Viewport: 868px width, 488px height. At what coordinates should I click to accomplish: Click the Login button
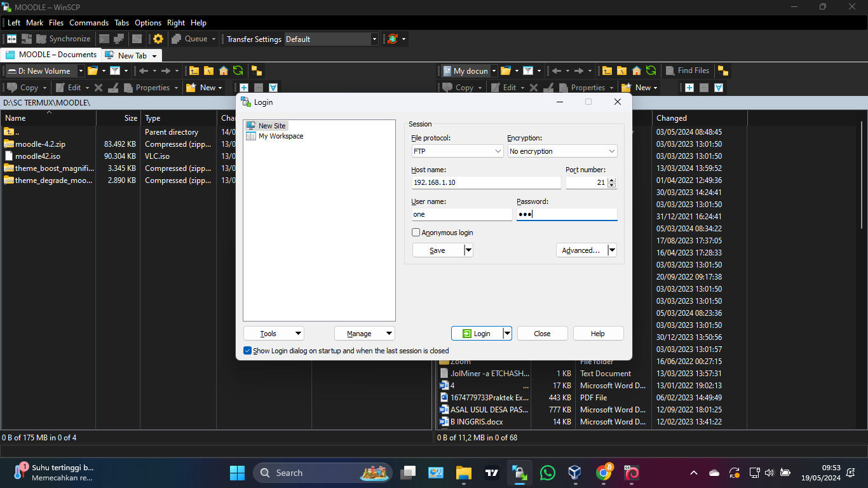tap(477, 334)
